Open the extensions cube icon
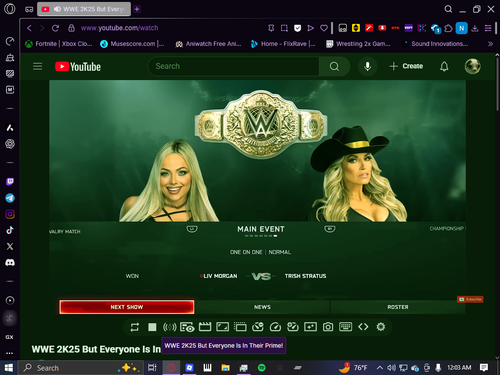Screen dimensions: 500x375 click(x=448, y=28)
